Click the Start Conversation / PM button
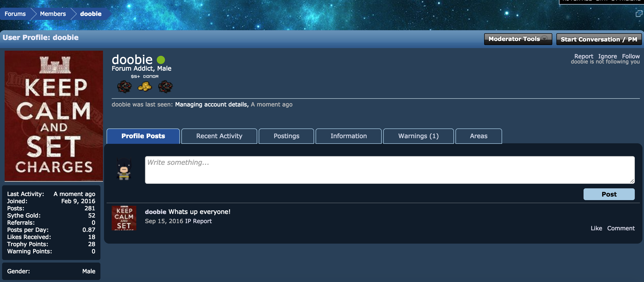 click(x=599, y=39)
